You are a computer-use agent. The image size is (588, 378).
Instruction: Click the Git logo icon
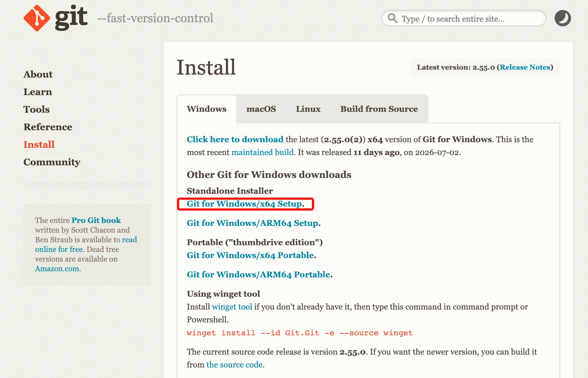(37, 18)
